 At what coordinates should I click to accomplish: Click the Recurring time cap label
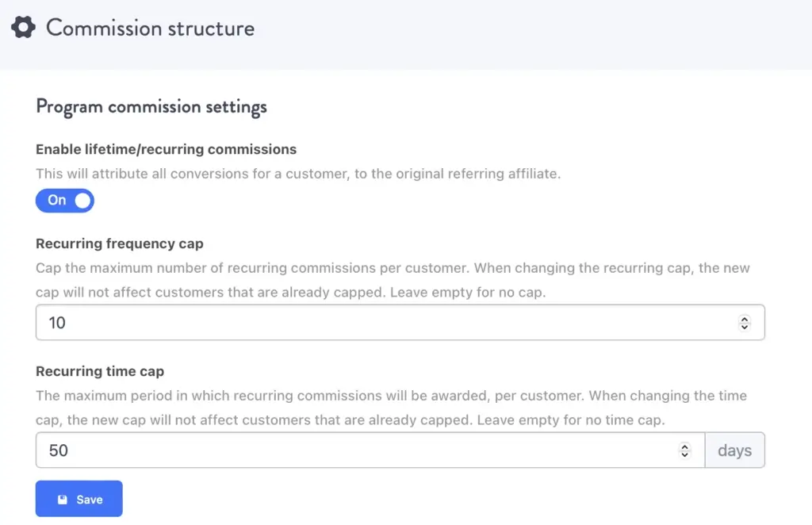click(x=99, y=370)
